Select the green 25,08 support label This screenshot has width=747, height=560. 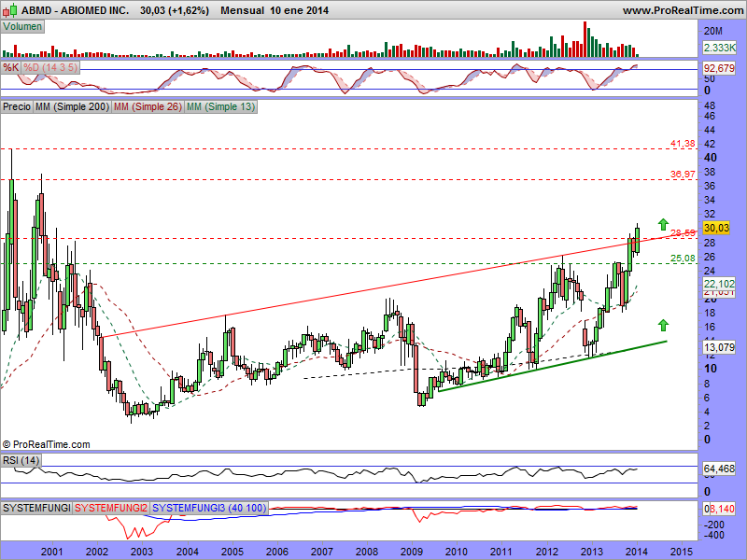click(683, 259)
